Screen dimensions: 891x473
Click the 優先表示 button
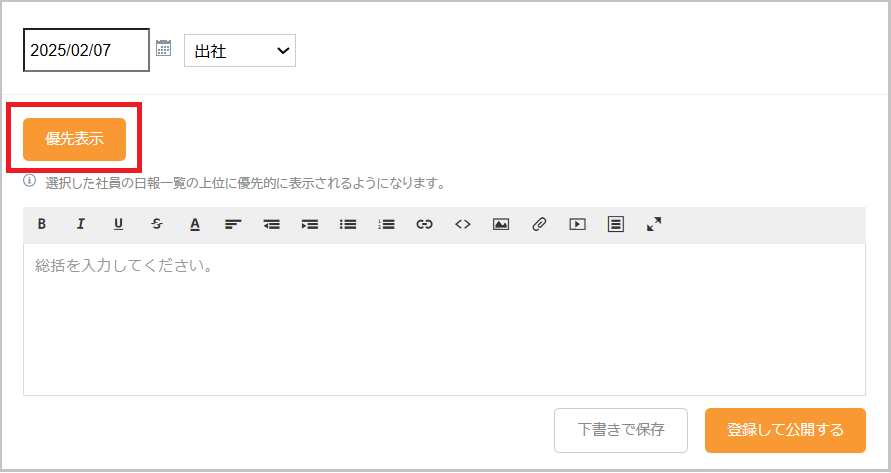pyautogui.click(x=74, y=139)
